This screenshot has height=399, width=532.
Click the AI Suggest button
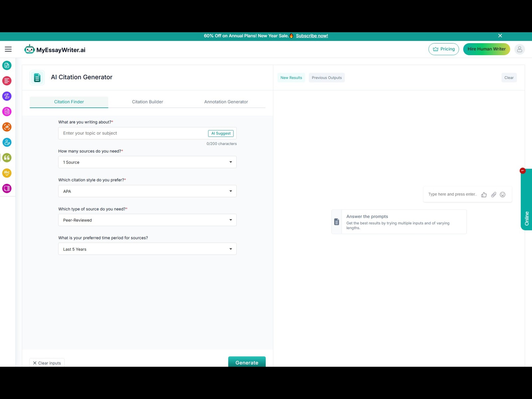(221, 133)
